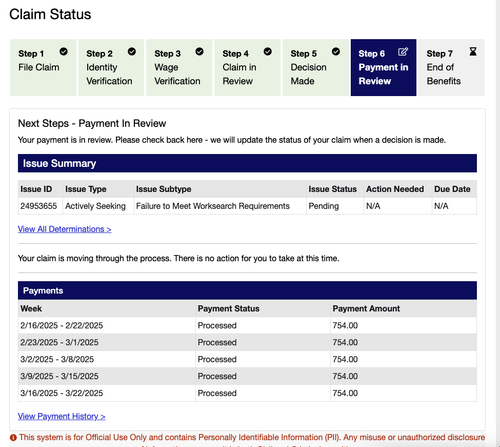
Task: Click the Claim Status page heading
Action: click(50, 14)
